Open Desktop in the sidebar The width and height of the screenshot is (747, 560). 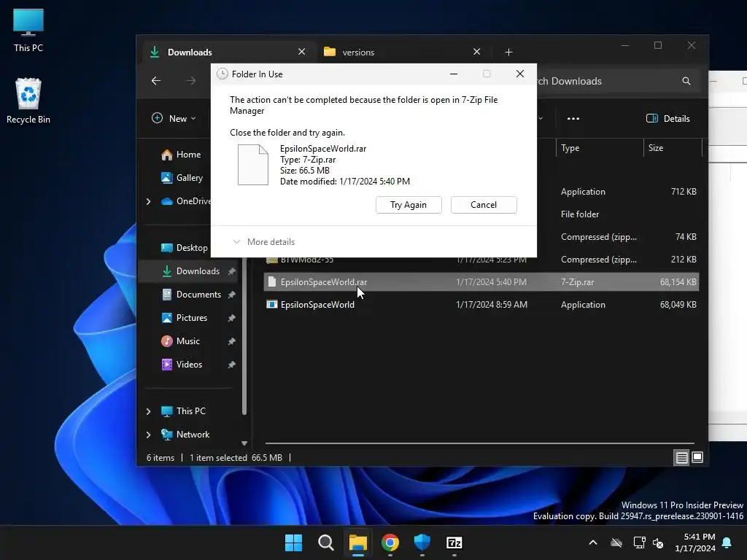[x=185, y=248]
